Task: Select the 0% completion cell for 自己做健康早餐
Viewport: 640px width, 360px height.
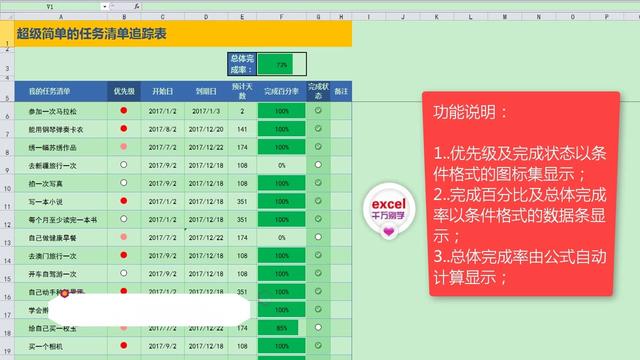Action: coord(282,238)
